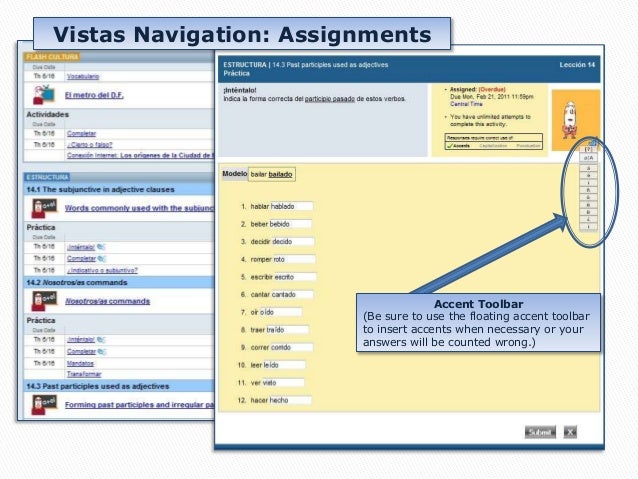Click icon next to Completar under 14.2 Práctica
Screen dimensions: 638x479
click(102, 351)
